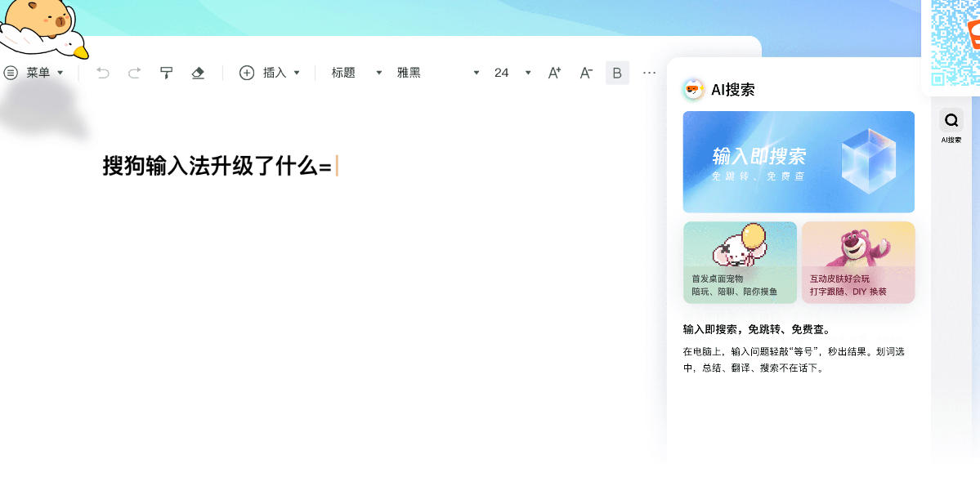Open the 首发桌面宠物 card

(740, 262)
